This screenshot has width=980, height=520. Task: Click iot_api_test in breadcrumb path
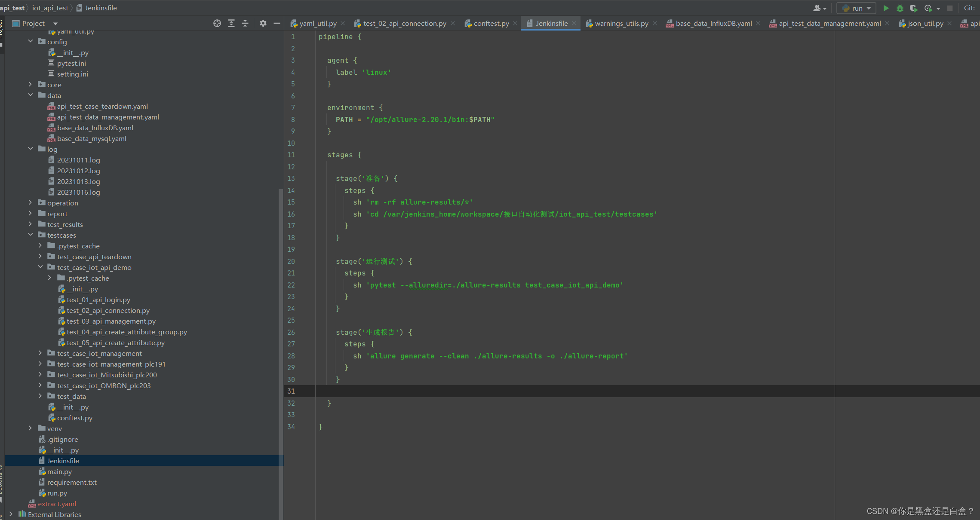click(50, 8)
